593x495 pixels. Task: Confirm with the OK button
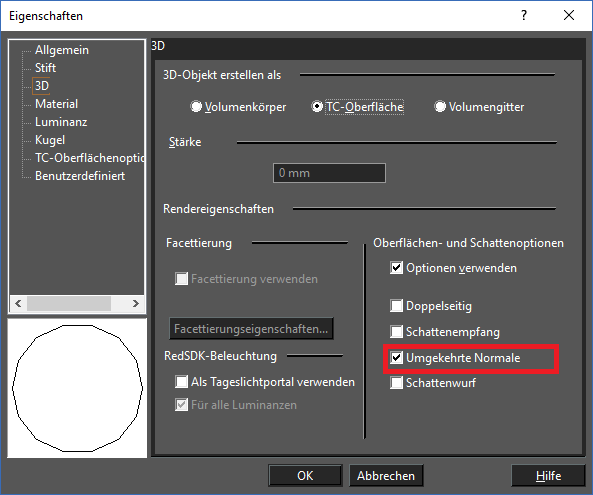click(305, 475)
